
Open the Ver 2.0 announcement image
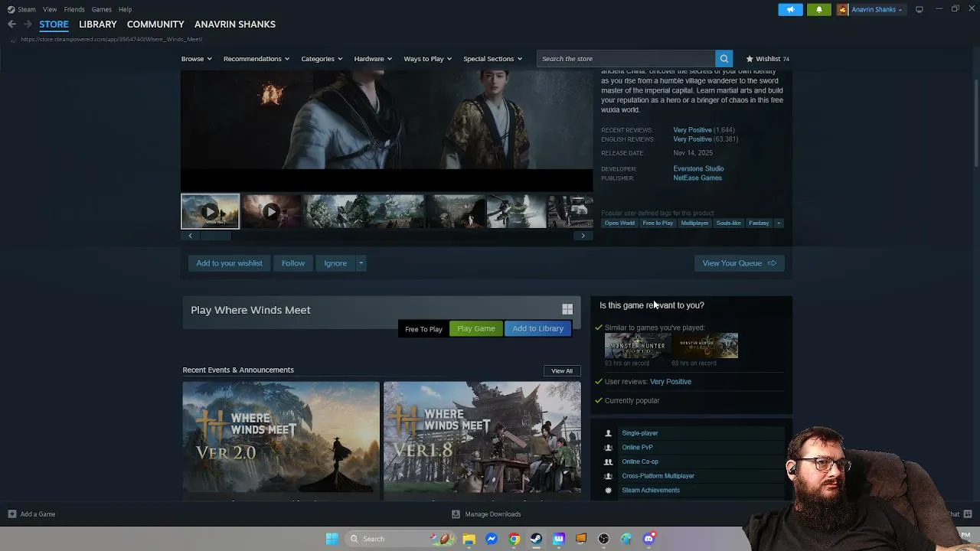[281, 438]
